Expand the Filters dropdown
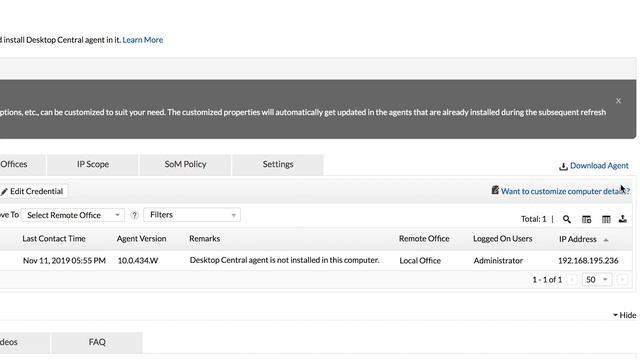The image size is (640, 360). point(192,215)
